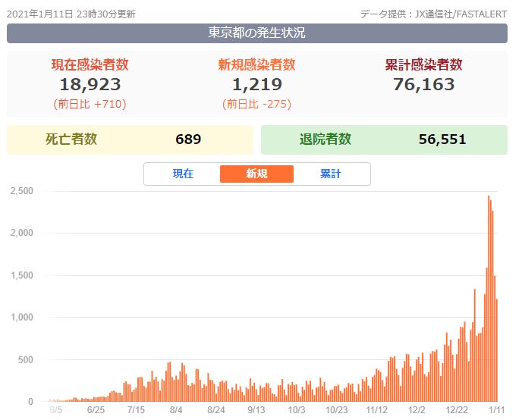Click the value 18,923
522x420 pixels.
point(90,84)
